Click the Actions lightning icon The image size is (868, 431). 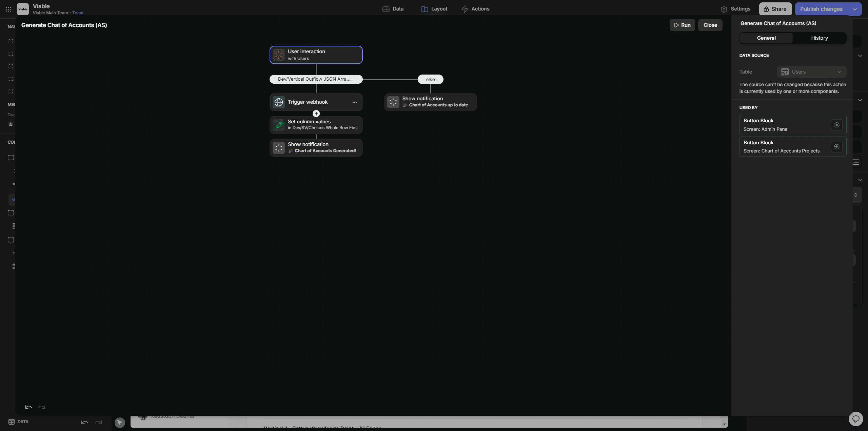click(x=465, y=9)
